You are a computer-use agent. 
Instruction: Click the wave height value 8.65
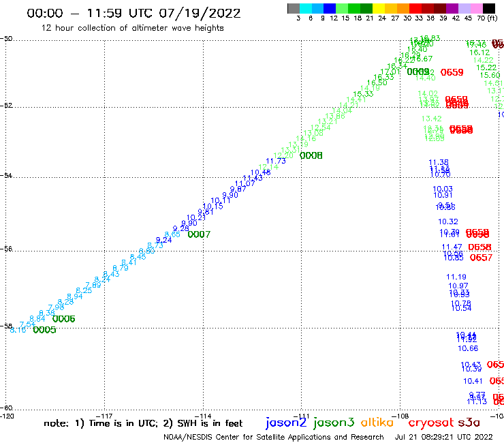tap(172, 234)
